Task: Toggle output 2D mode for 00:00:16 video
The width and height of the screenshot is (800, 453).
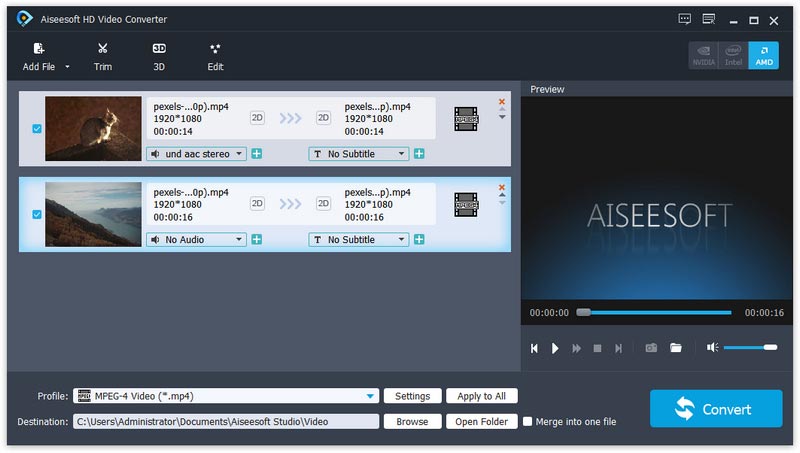Action: [x=323, y=204]
